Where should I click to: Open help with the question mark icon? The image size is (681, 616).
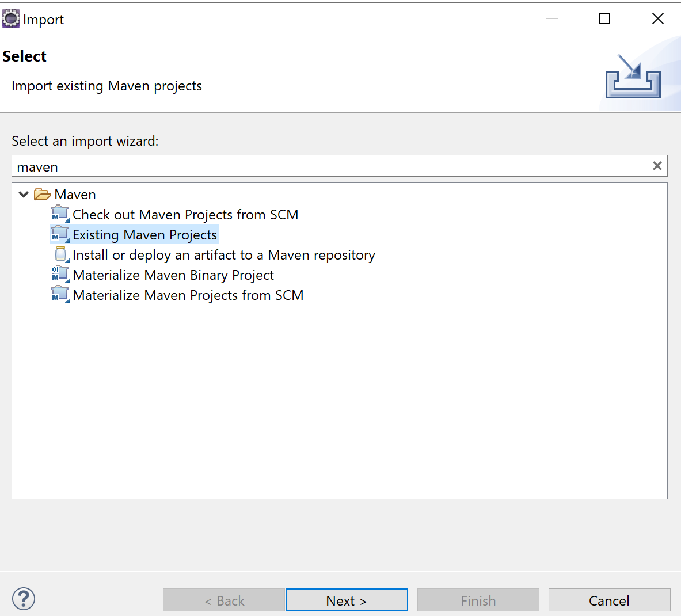point(24,599)
